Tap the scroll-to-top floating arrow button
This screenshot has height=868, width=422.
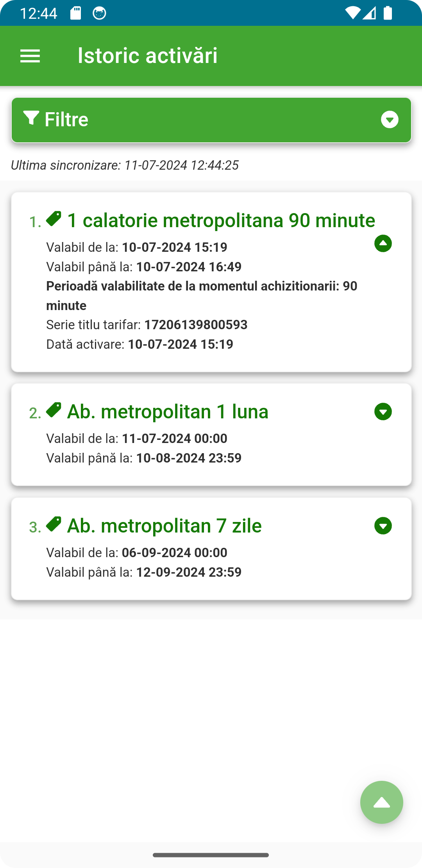pyautogui.click(x=381, y=802)
